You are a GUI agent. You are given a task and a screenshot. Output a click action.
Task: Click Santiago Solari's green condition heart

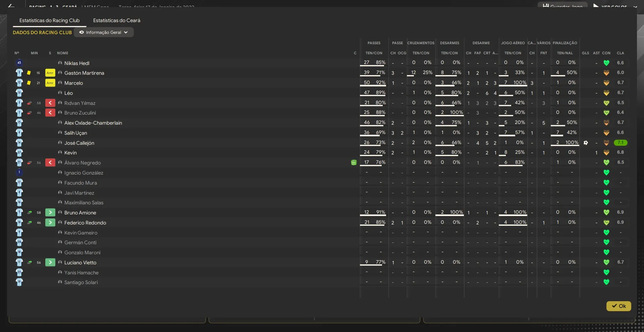[606, 282]
